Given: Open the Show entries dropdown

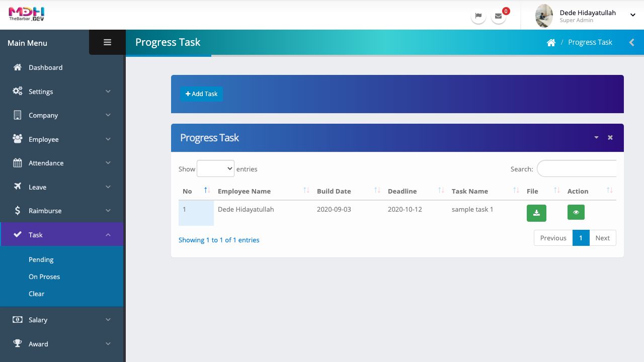Looking at the screenshot, I should pyautogui.click(x=215, y=169).
